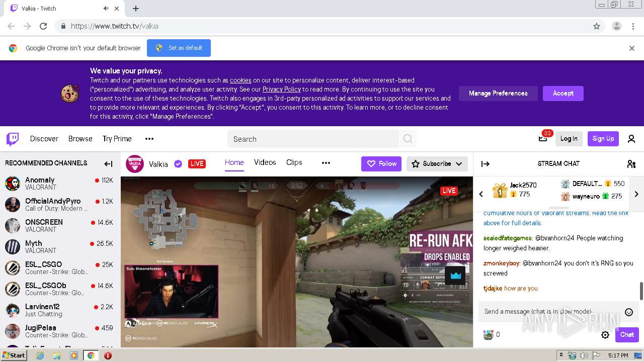Show previous gift leaderboard entry

pyautogui.click(x=481, y=194)
